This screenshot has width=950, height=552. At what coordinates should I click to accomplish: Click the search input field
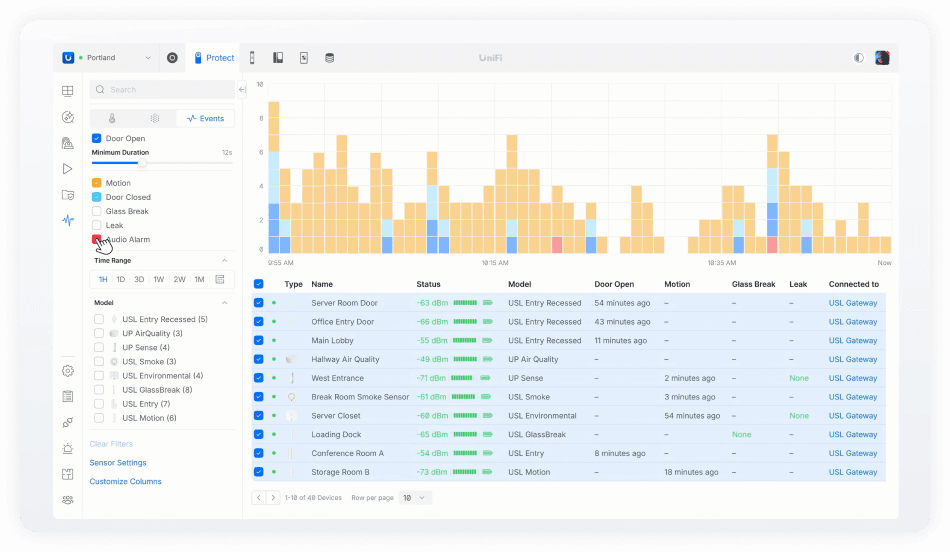(x=162, y=90)
